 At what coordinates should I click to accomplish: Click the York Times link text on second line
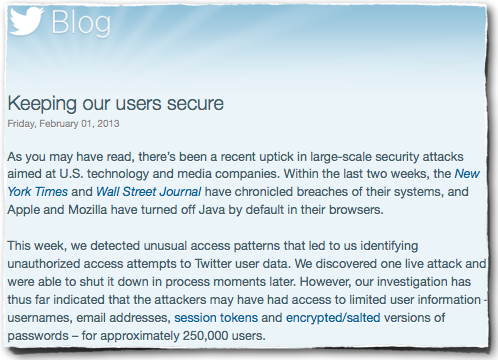point(37,192)
